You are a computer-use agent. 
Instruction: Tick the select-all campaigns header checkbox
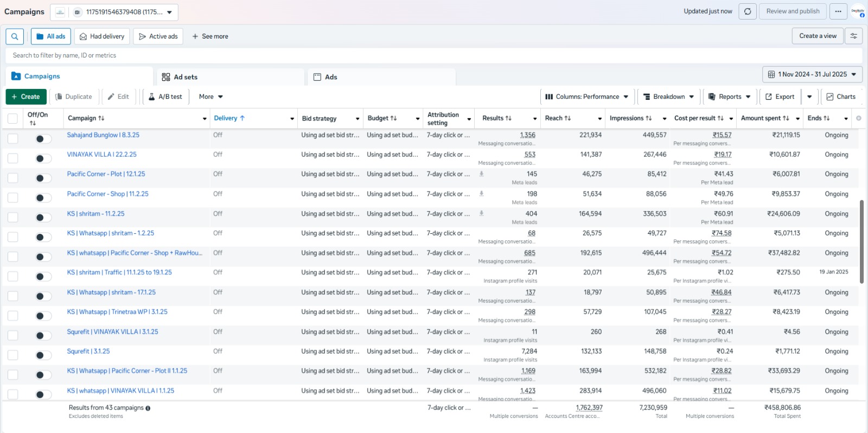[x=13, y=119]
